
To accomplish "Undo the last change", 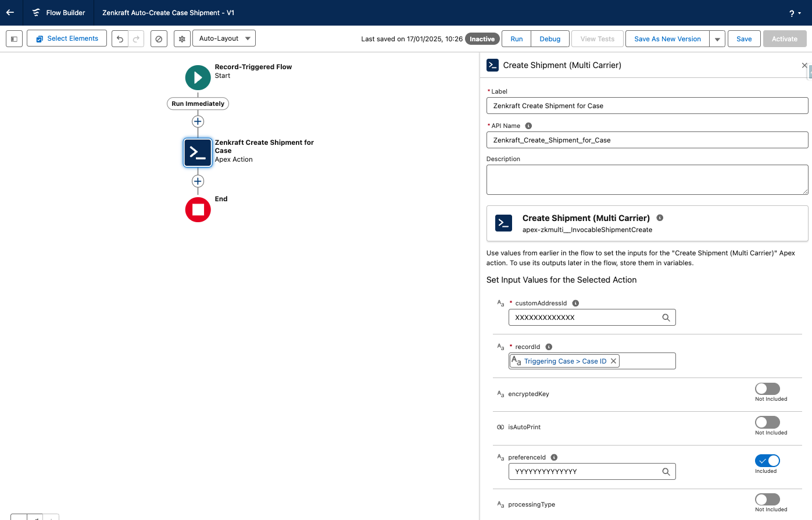I will tap(120, 39).
